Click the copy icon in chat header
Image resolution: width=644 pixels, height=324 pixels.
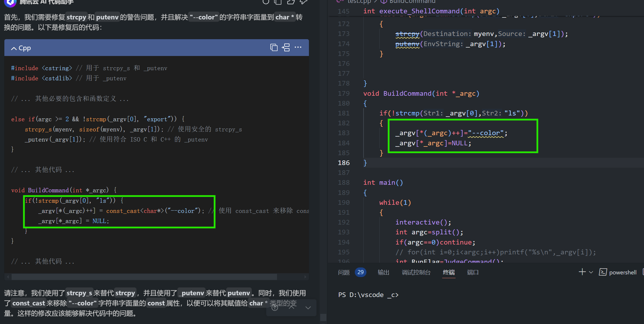click(278, 2)
